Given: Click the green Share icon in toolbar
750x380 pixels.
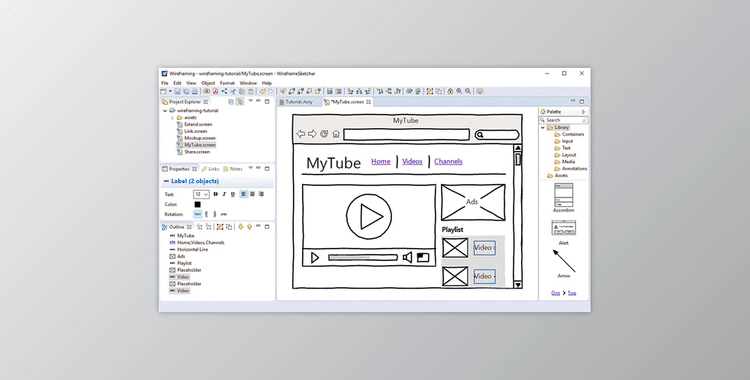Looking at the screenshot, I should pyautogui.click(x=224, y=91).
